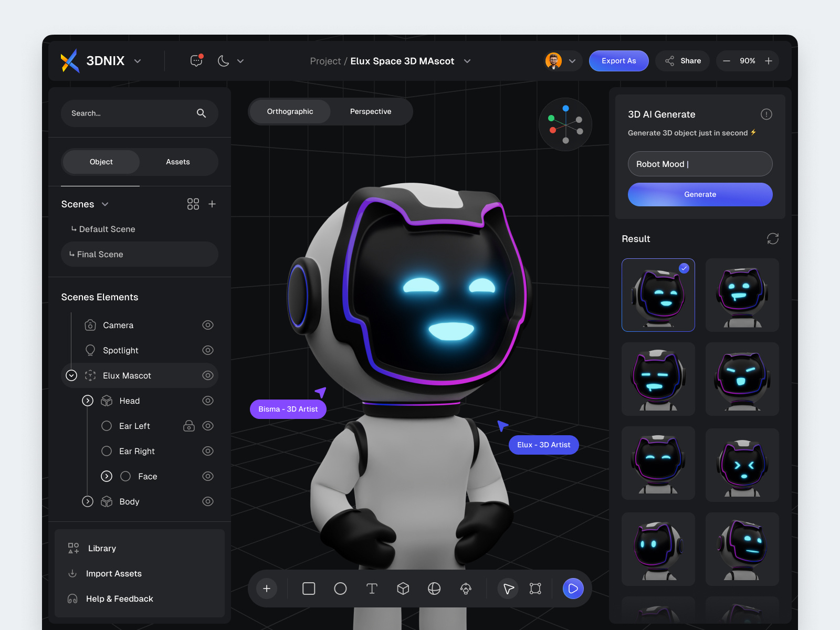Screen dimensions: 840x630
Task: Select the Rectangle shape tool
Action: point(309,589)
